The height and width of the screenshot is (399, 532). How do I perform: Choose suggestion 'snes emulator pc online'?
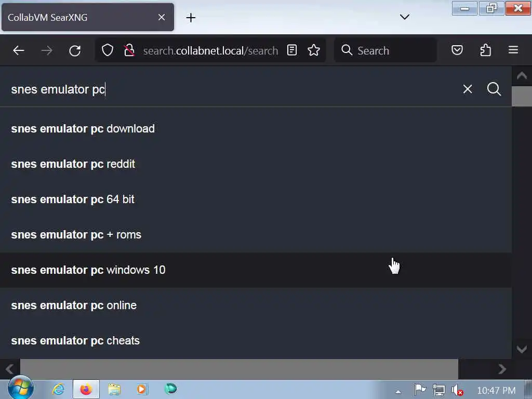pyautogui.click(x=256, y=305)
